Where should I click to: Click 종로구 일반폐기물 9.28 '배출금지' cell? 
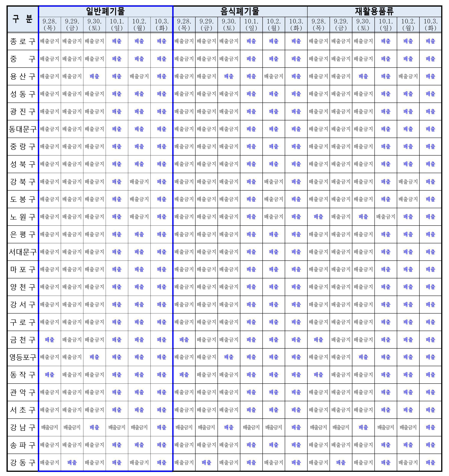[50, 41]
